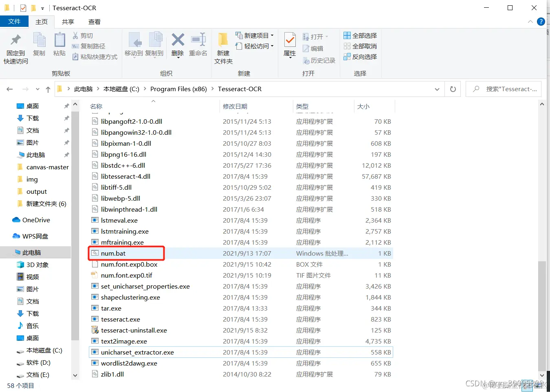Expand New Item (新建项目) dropdown
This screenshot has width=550, height=392.
click(272, 35)
